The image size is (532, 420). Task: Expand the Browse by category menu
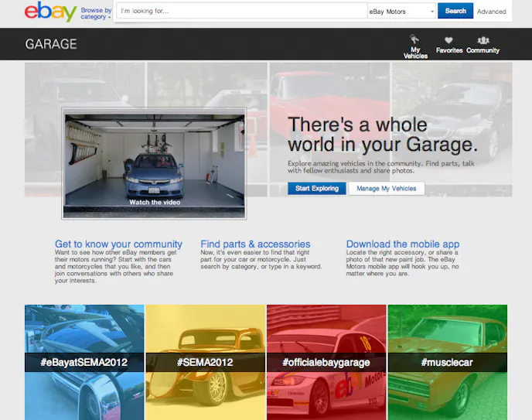96,14
